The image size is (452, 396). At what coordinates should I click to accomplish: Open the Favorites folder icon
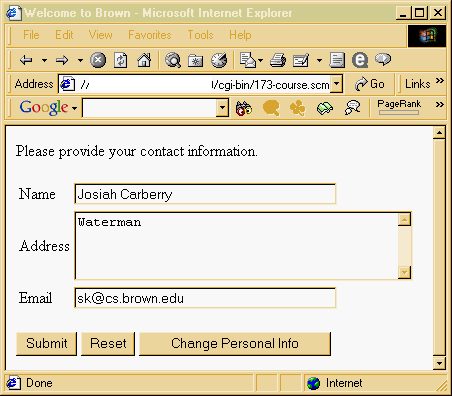click(196, 61)
